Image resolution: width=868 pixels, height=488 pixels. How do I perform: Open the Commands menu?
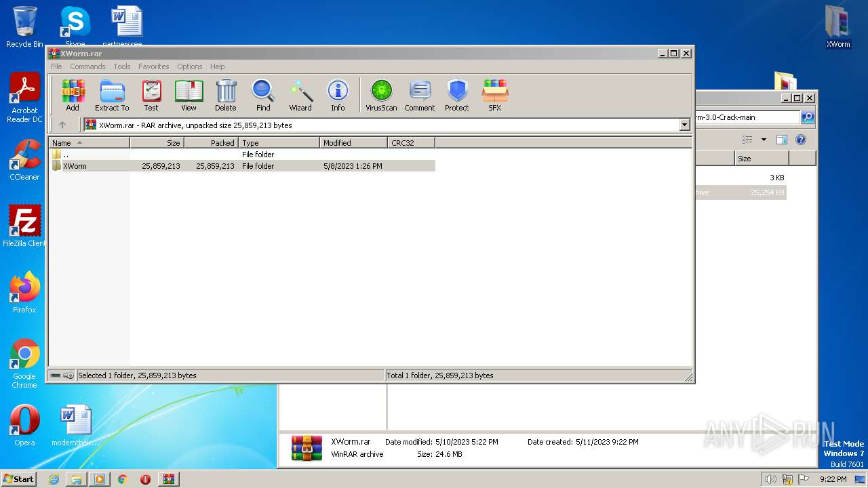(x=87, y=66)
